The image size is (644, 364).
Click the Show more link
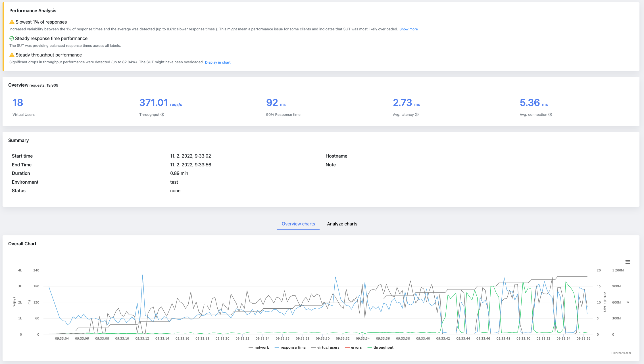click(409, 29)
